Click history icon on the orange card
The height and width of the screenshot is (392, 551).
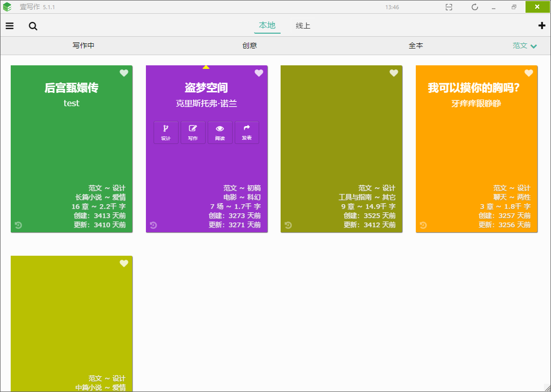coord(423,225)
